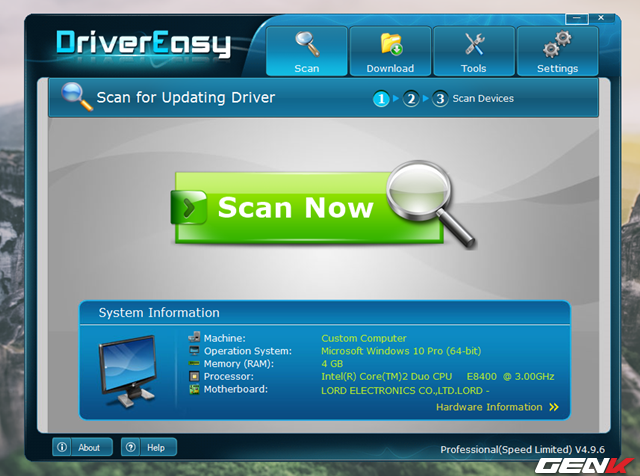Click the Operation System row icon
The image size is (640, 476).
194,351
